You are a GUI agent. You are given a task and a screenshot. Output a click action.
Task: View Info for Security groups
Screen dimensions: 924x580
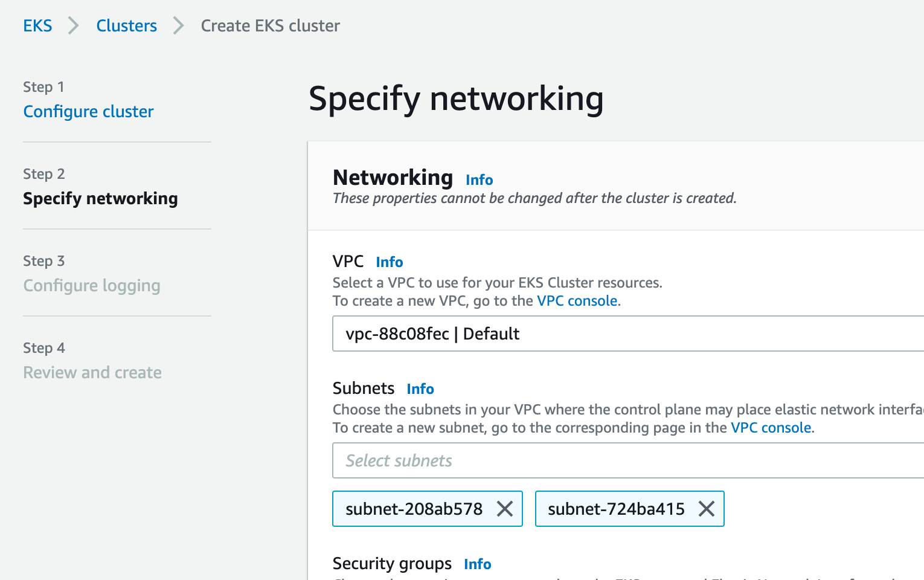click(x=477, y=564)
